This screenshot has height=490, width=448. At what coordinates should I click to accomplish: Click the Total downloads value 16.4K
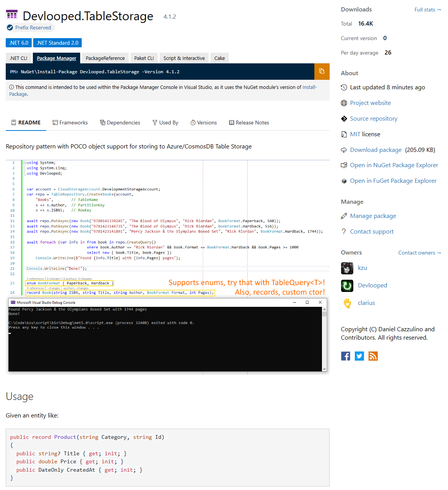[366, 24]
